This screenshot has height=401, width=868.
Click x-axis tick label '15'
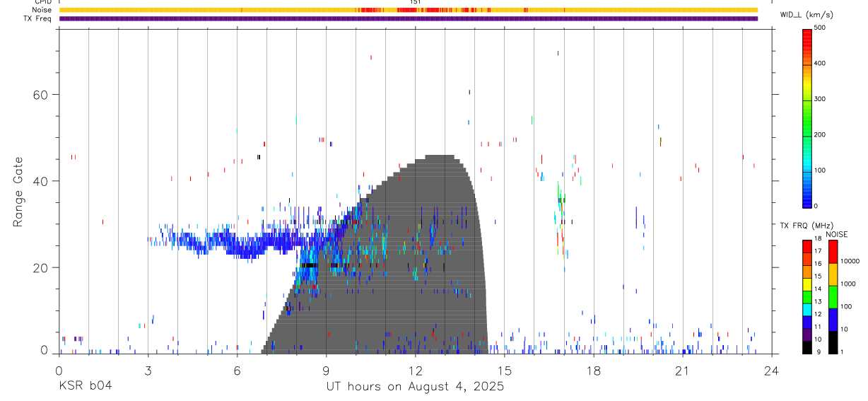(504, 370)
